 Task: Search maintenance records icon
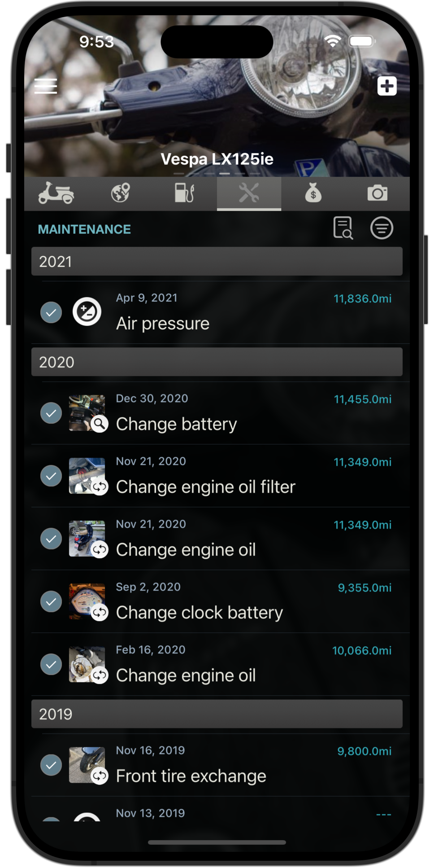coord(343,228)
